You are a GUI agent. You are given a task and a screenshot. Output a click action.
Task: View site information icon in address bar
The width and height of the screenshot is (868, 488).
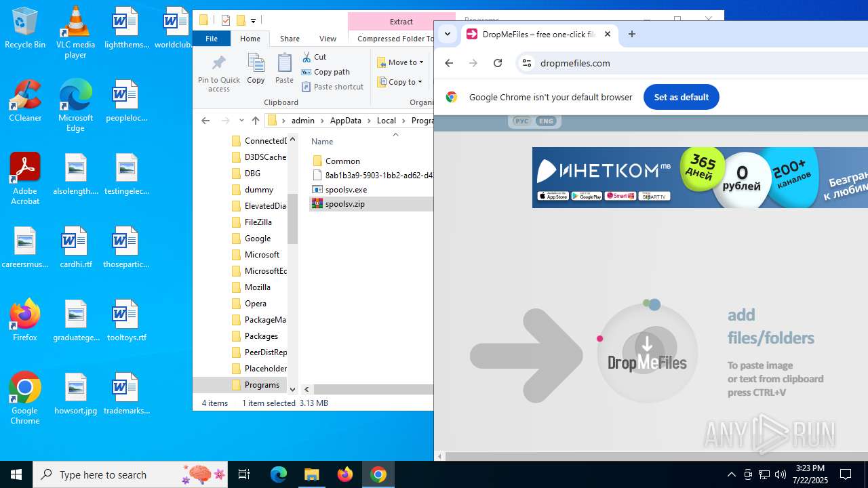[526, 63]
